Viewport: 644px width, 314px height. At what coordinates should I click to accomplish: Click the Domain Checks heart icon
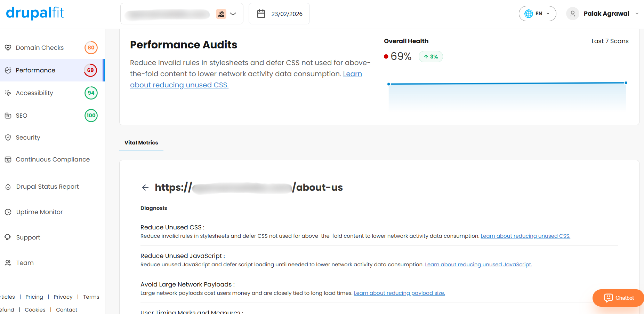pos(8,48)
